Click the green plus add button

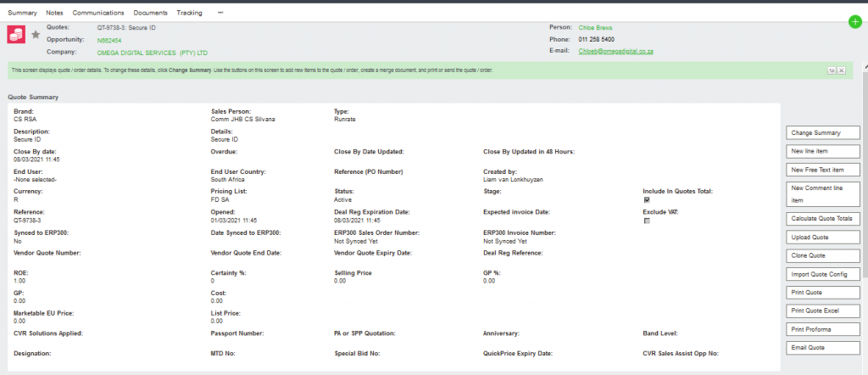tap(854, 21)
